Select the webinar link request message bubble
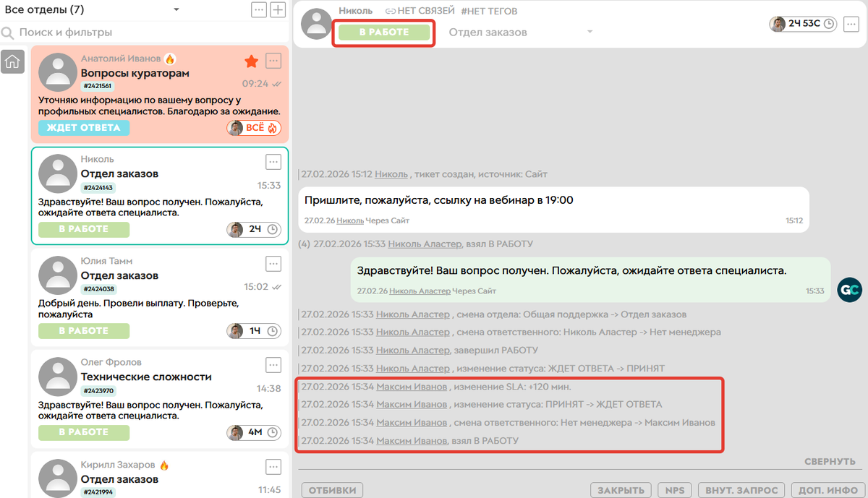 [553, 210]
